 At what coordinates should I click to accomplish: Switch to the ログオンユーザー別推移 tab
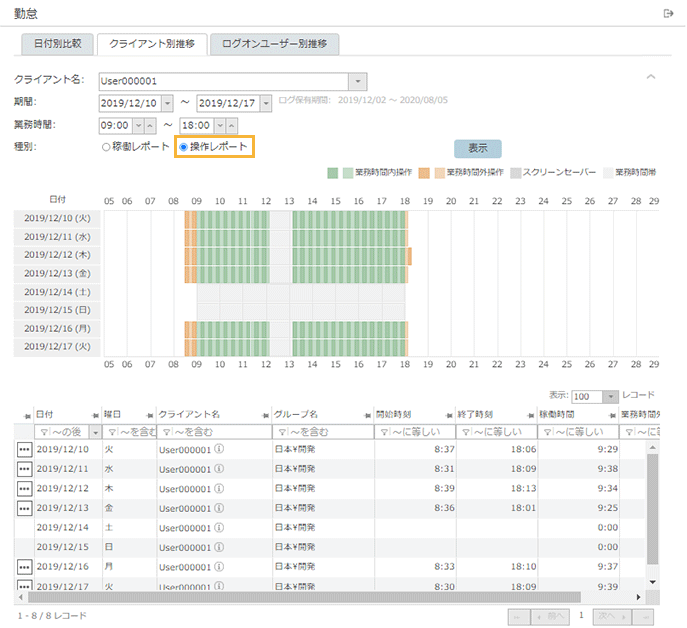pyautogui.click(x=275, y=44)
